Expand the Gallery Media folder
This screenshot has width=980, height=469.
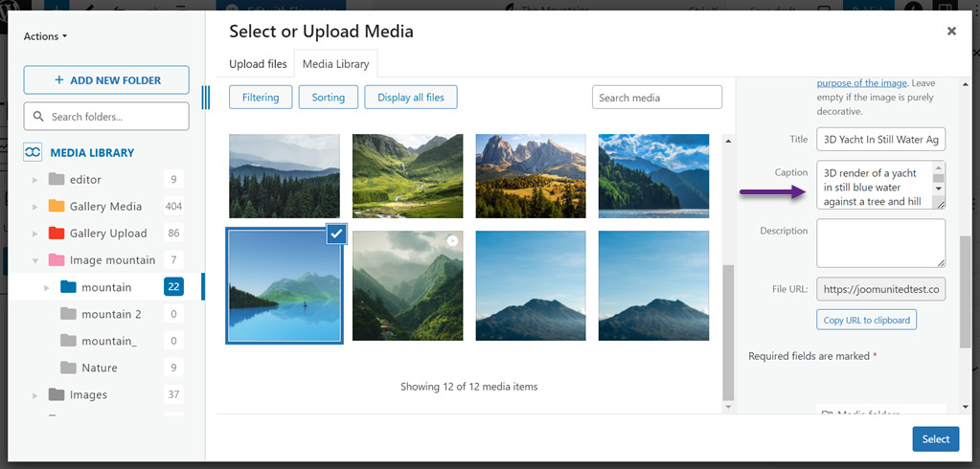coord(35,207)
